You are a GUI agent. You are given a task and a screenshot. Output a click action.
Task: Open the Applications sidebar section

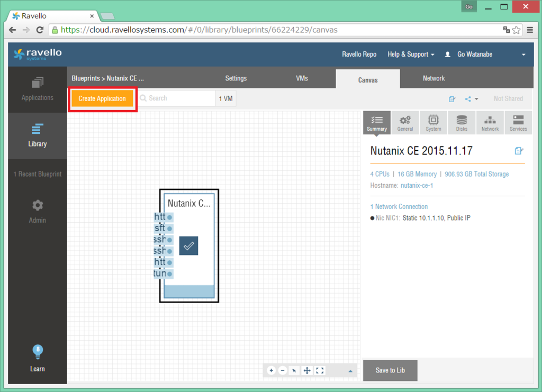[x=38, y=89]
